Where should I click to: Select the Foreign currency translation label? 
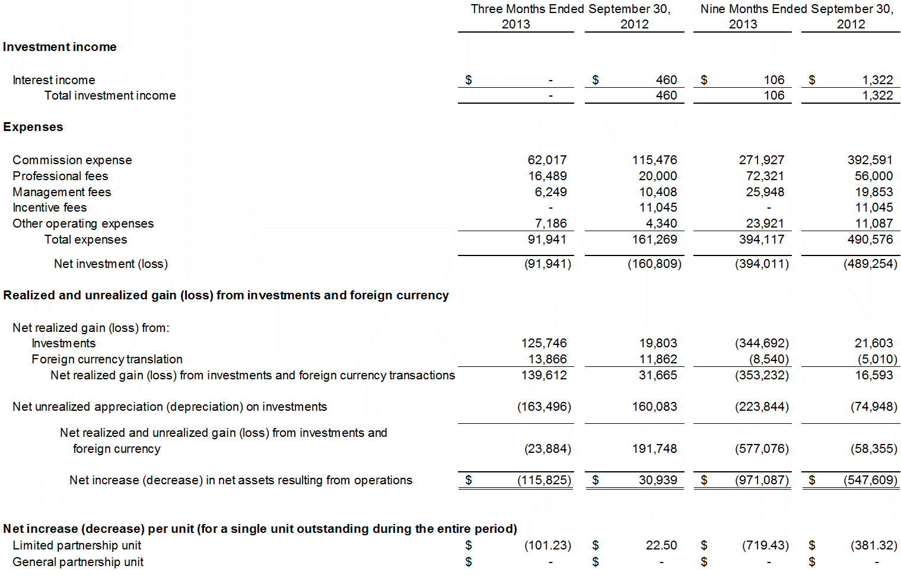[107, 359]
